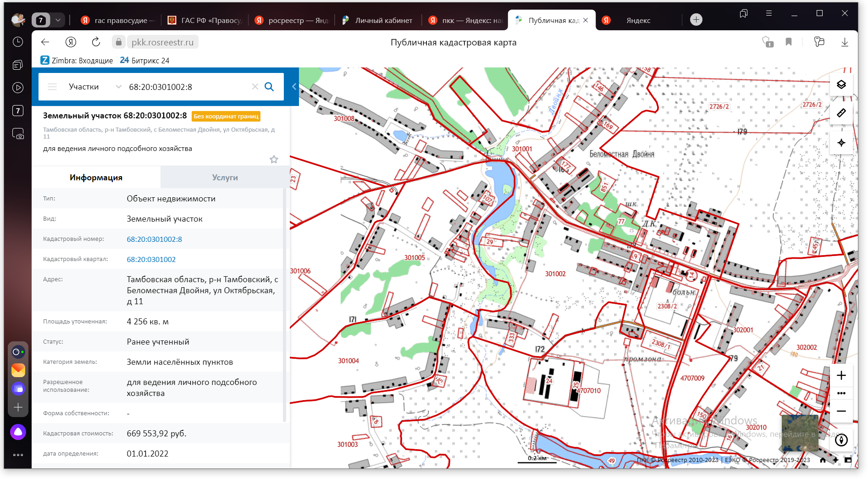Screen dimensions: 868x479
Task: Select the ruler measurement tool
Action: tap(841, 113)
